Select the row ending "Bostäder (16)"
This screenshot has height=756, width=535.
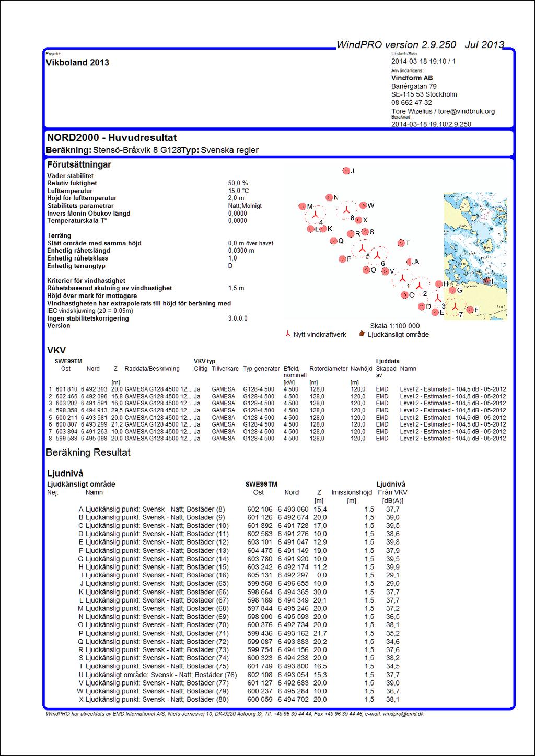tap(240, 575)
